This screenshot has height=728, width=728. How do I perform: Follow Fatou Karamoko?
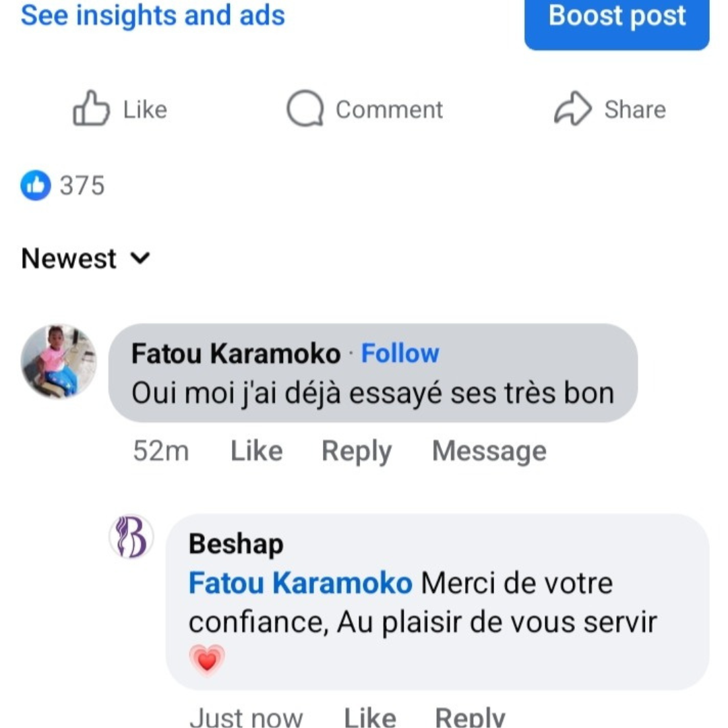(x=400, y=353)
